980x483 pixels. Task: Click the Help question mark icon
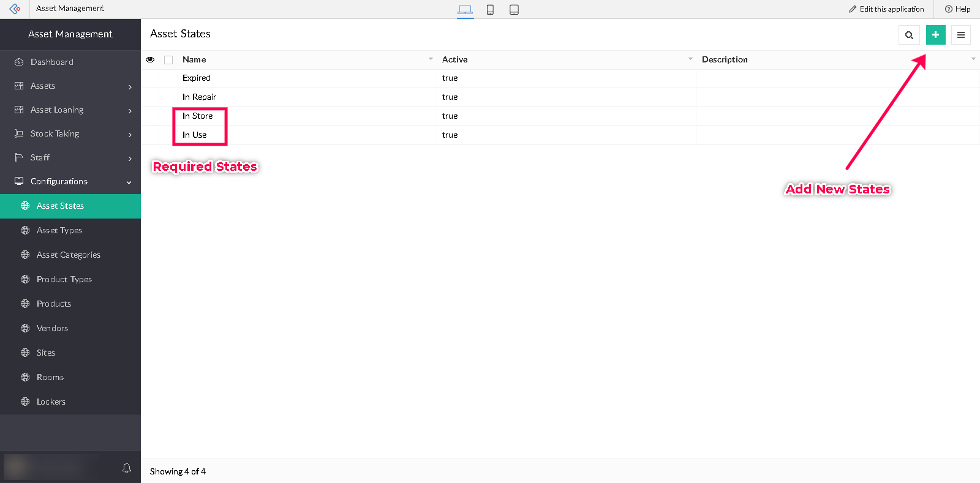coord(949,9)
